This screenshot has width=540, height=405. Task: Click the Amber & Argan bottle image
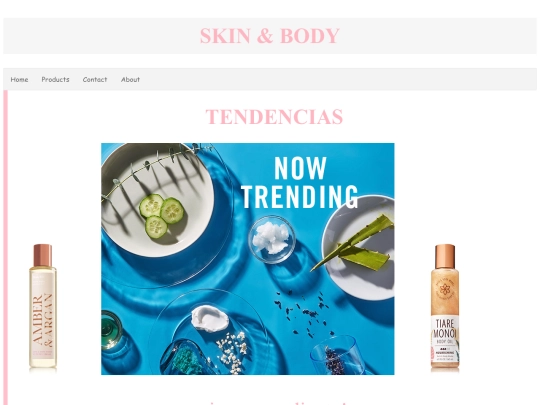[x=43, y=306]
